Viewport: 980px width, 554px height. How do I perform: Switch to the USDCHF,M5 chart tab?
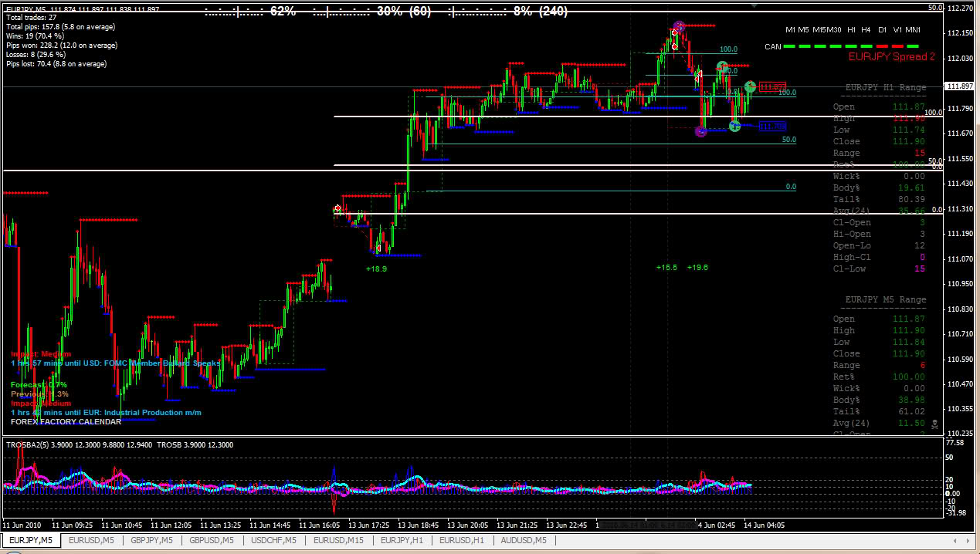[x=273, y=540]
